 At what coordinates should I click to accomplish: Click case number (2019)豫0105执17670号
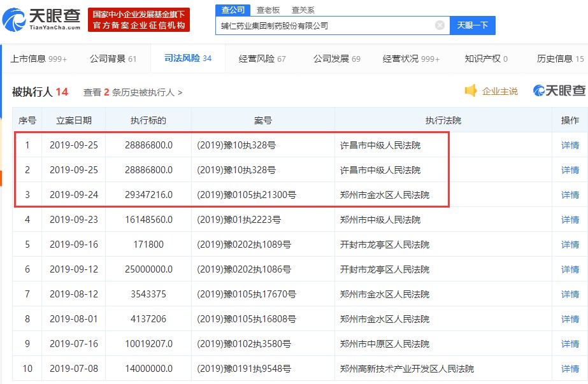tap(247, 294)
